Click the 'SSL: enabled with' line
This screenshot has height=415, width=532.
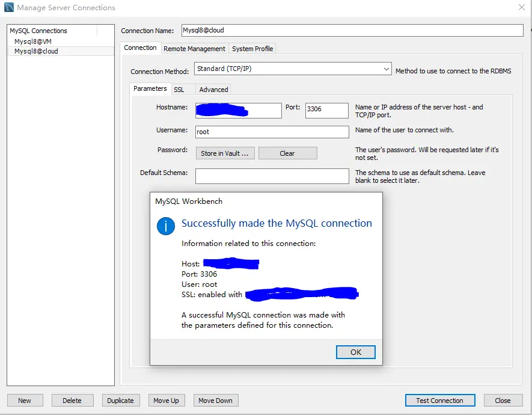point(212,295)
